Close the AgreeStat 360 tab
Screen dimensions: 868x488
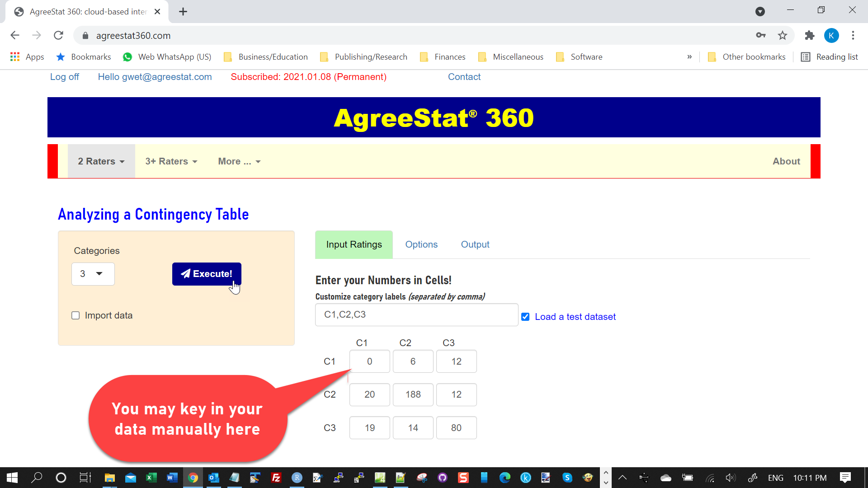pos(157,12)
